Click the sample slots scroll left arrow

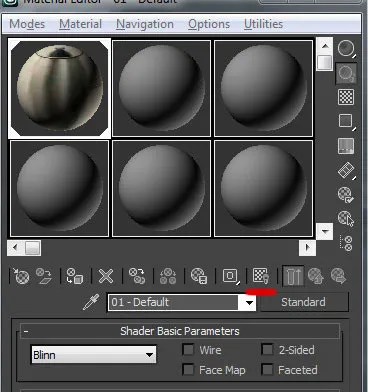coord(15,248)
